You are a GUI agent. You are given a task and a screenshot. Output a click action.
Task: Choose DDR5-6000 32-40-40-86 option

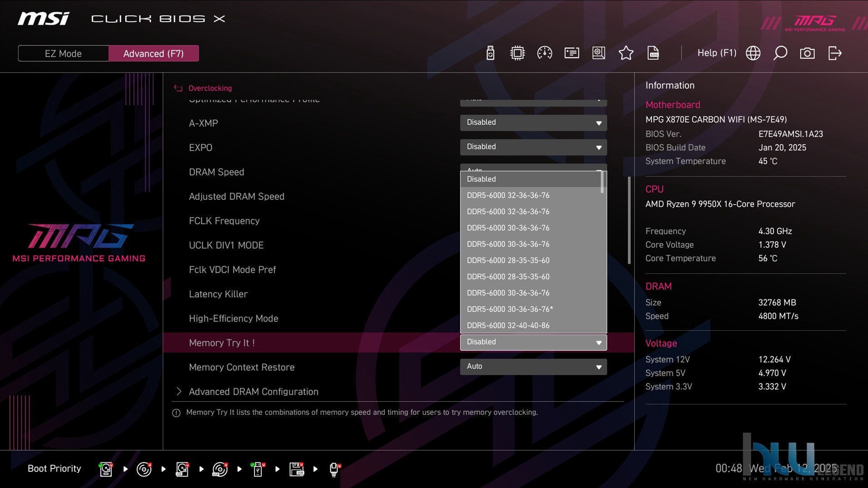531,325
